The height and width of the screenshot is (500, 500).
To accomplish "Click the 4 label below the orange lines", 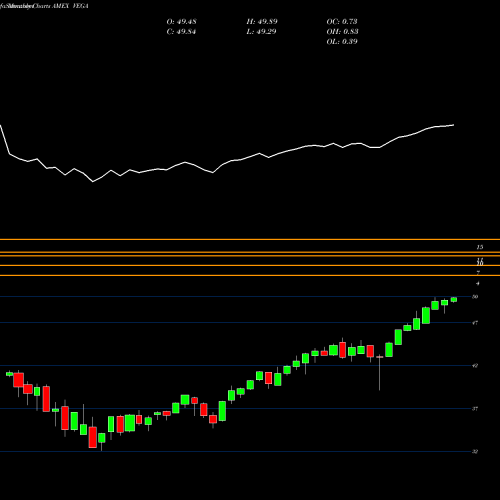I will 478,284.
